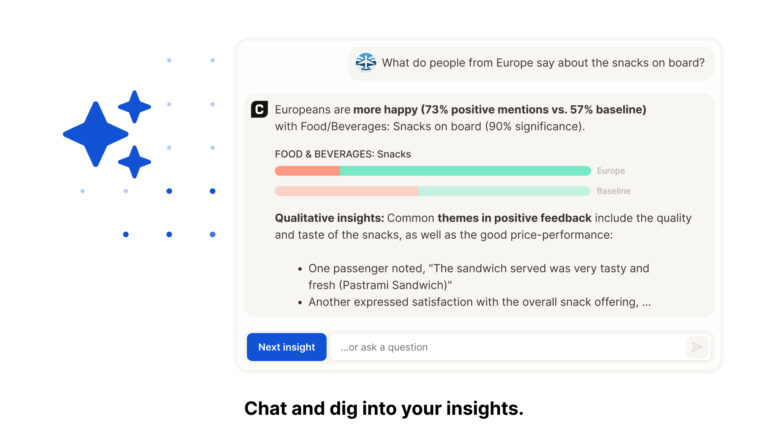Click the "Qualitative insights:" bold text

[x=329, y=218]
